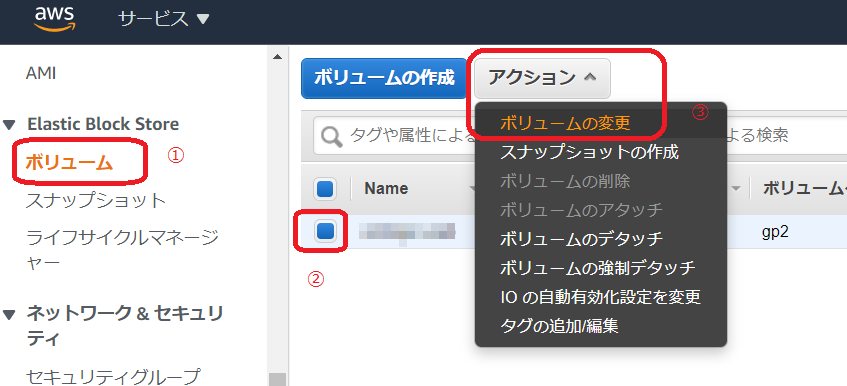The image size is (847, 386).
Task: Click the search magnifier icon
Action: 331,136
